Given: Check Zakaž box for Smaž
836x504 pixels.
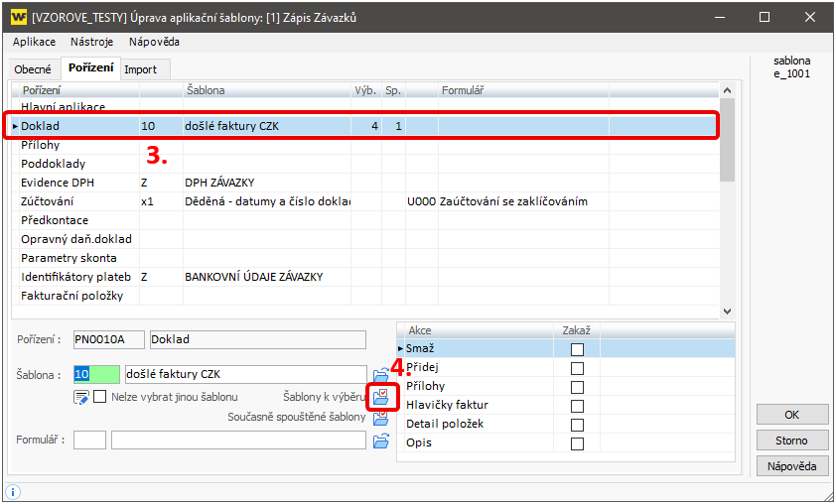Looking at the screenshot, I should [x=577, y=349].
